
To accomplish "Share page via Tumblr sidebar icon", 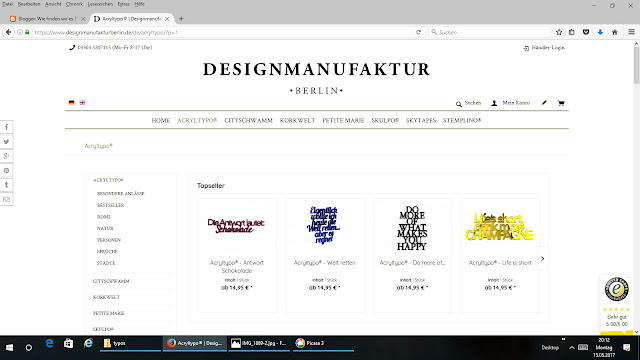I will pos(6,185).
